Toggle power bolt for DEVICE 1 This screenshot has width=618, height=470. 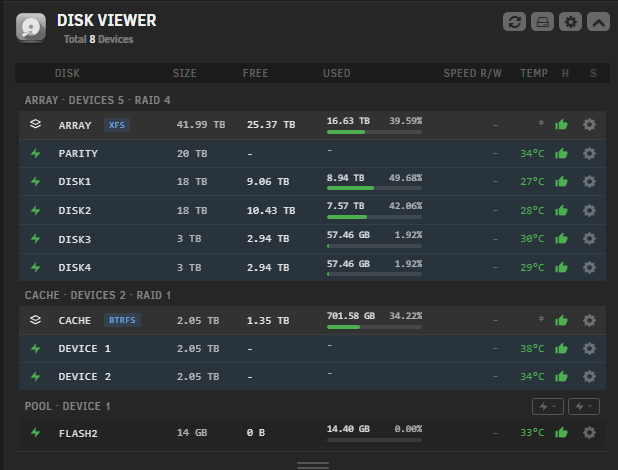[x=35, y=349]
